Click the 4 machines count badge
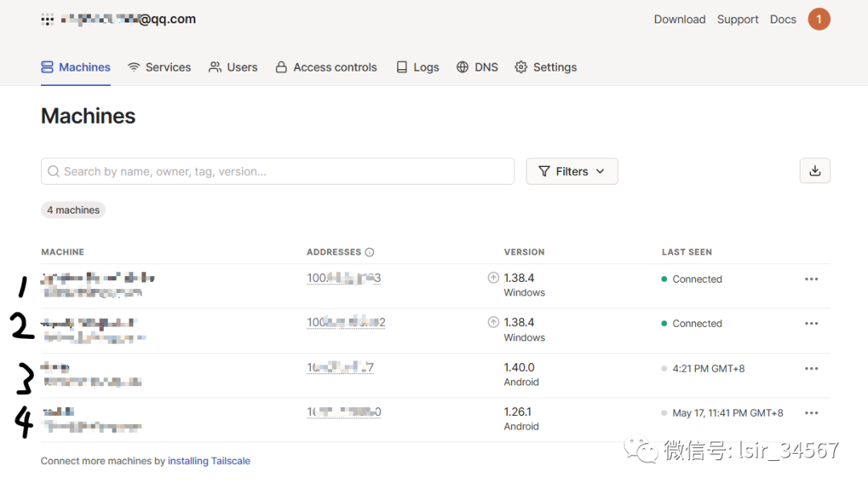 73,210
